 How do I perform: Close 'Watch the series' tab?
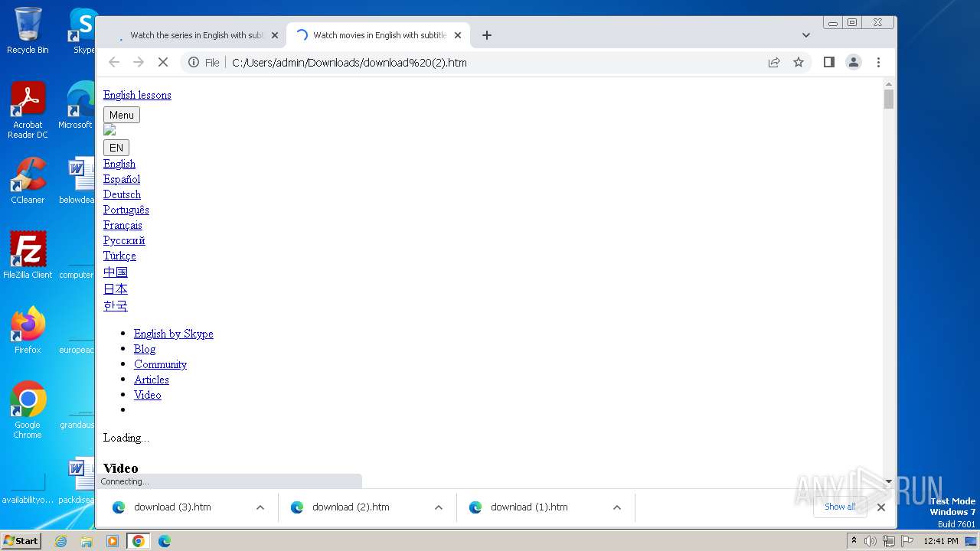[275, 35]
